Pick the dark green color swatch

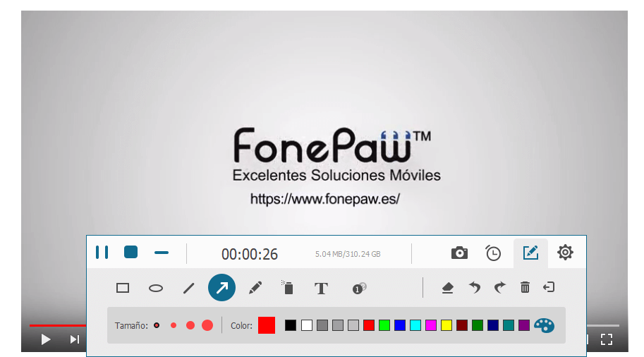click(478, 325)
